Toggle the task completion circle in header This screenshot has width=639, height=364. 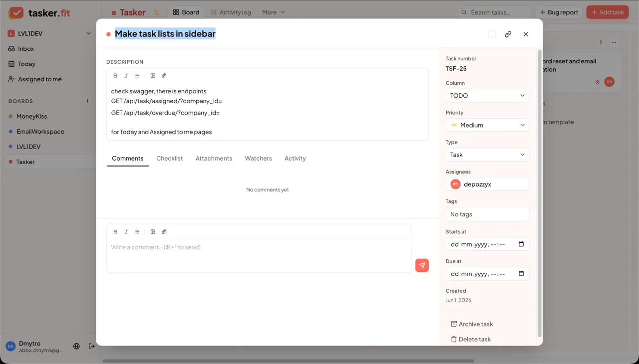(492, 34)
